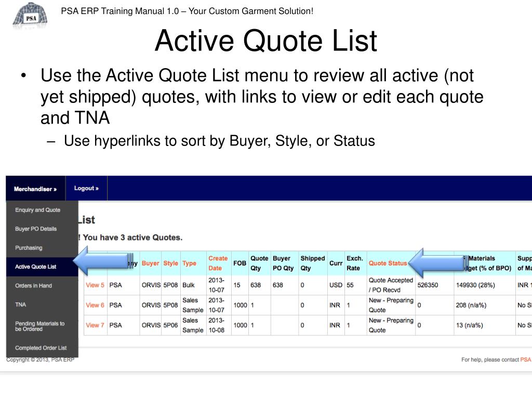Open the Merchandiser menu

tap(35, 189)
